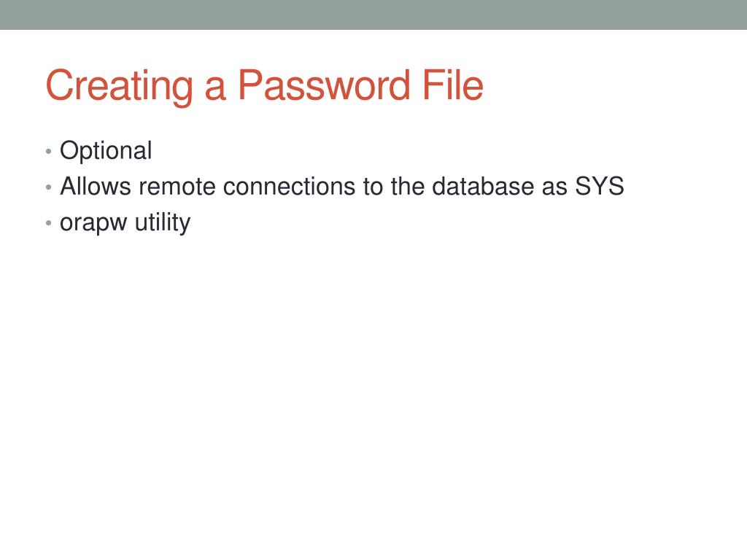This screenshot has height=560, width=747.
Task: Click the bullet dot before 'Allows remote connections'
Action: click(48, 187)
